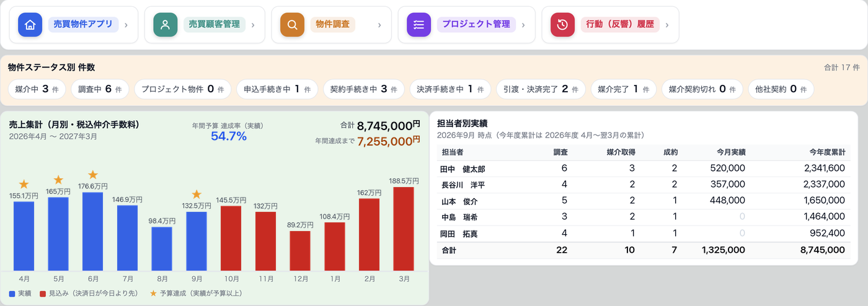Screen dimensions: 868x306
Task: Click the 54.7% achievement rate value
Action: (229, 136)
